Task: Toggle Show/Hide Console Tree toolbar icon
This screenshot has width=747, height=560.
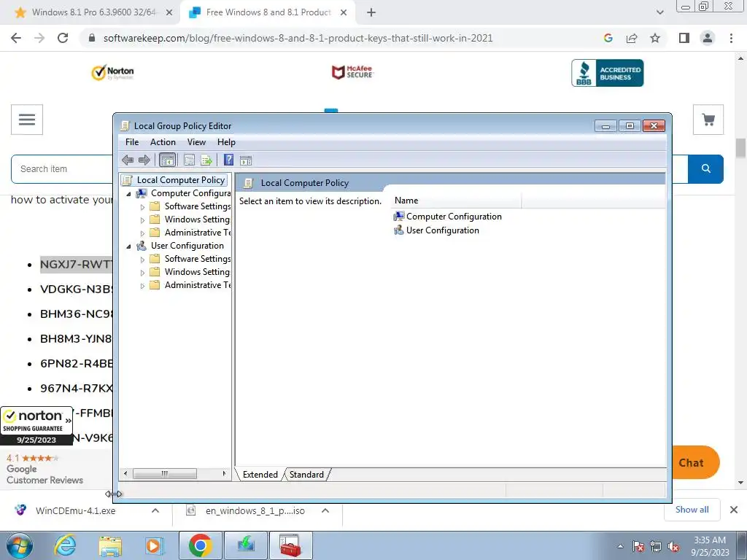Action: pyautogui.click(x=167, y=160)
